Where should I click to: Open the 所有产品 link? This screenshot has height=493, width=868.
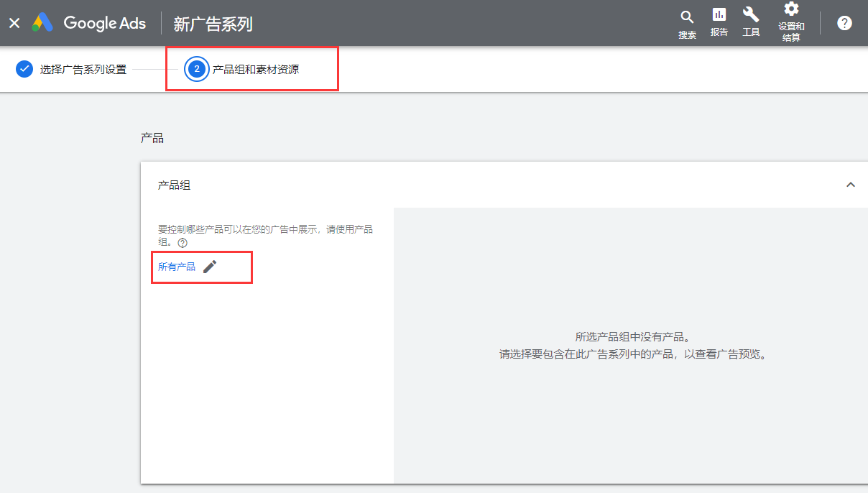point(176,267)
